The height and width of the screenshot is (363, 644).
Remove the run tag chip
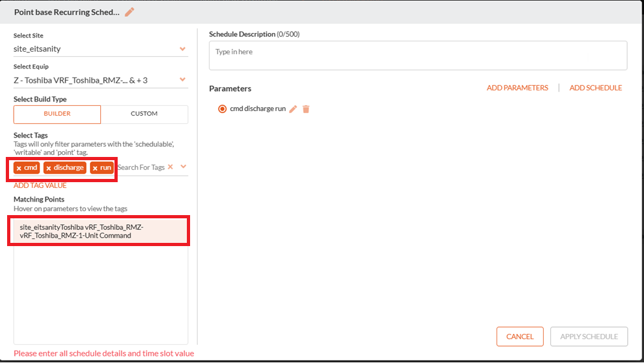click(x=95, y=168)
